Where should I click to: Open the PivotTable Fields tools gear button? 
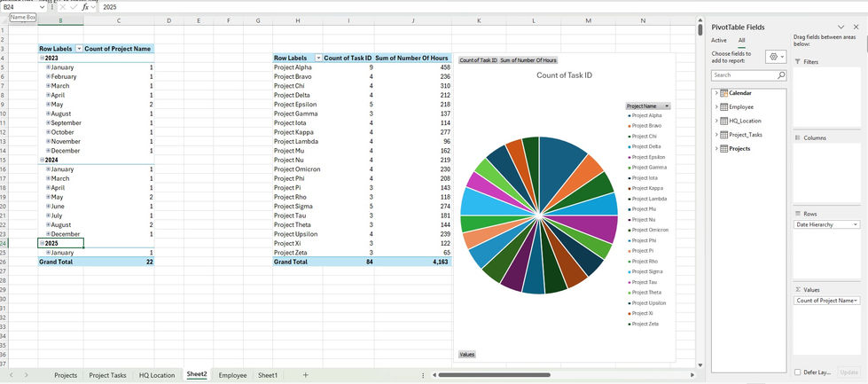click(776, 57)
